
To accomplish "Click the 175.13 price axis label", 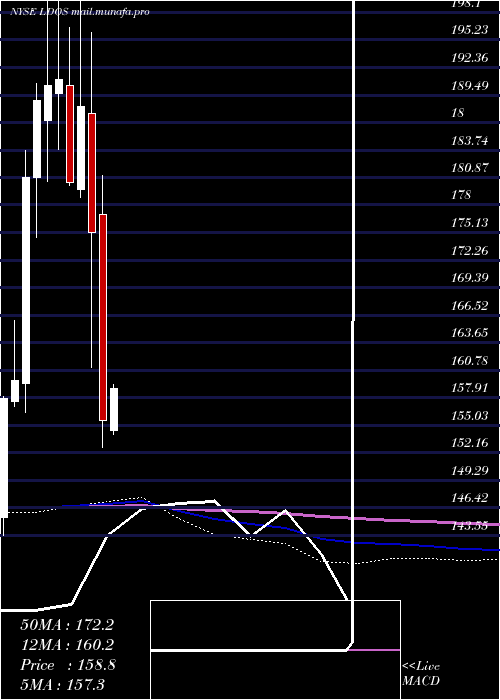I will [469, 222].
